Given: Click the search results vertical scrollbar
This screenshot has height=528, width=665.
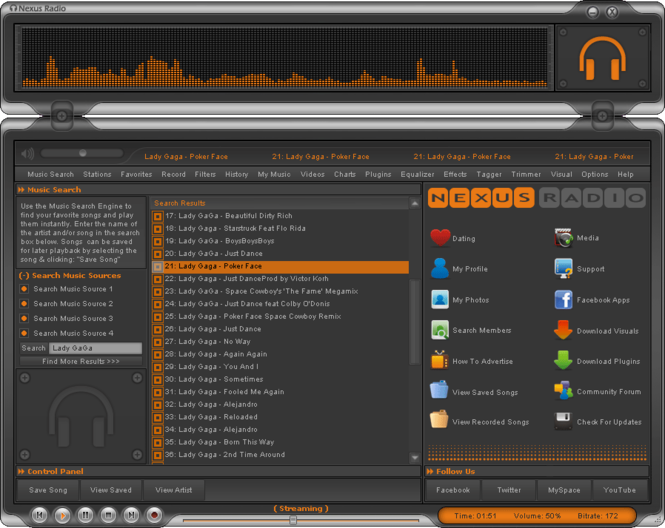Looking at the screenshot, I should (x=414, y=321).
